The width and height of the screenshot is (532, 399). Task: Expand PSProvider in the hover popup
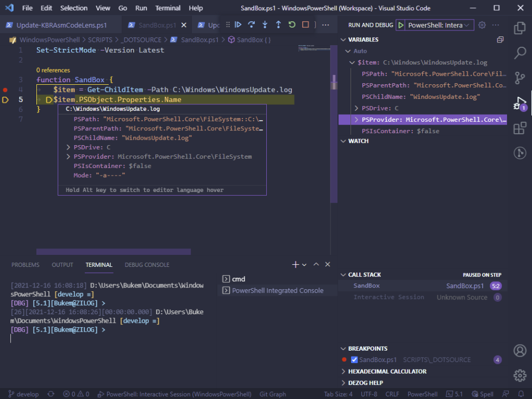pyautogui.click(x=68, y=157)
